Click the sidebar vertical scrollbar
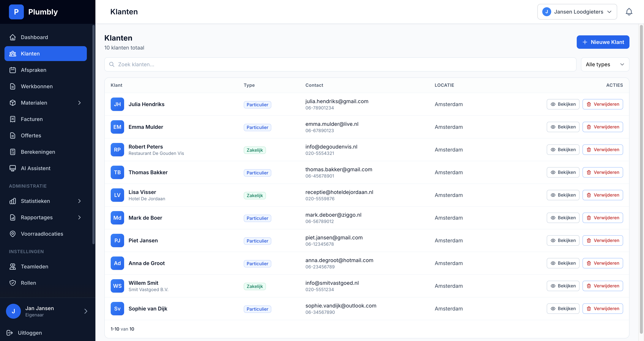 (94, 134)
